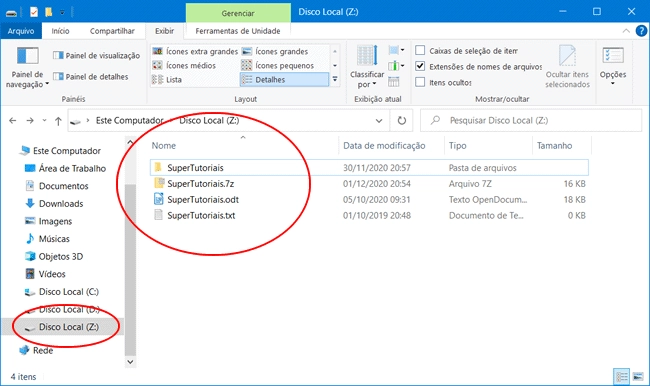
Task: Choose the Detalhes layout option
Action: pos(284,80)
